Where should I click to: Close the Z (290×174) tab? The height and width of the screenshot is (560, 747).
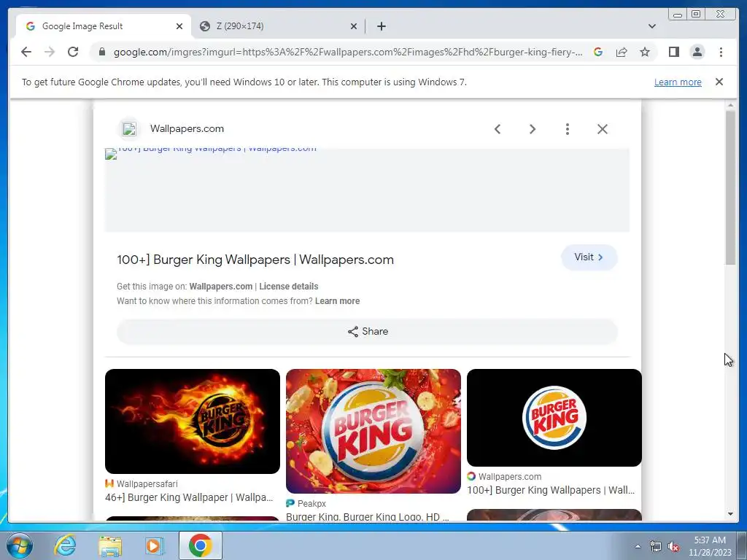tap(354, 26)
